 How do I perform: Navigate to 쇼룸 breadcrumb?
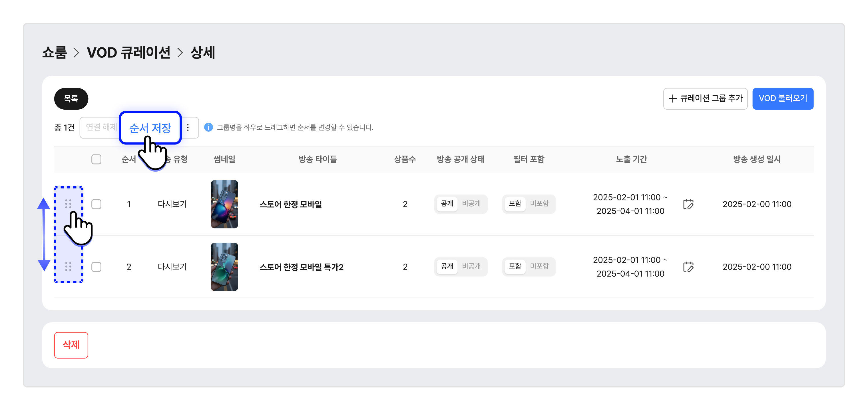point(54,53)
